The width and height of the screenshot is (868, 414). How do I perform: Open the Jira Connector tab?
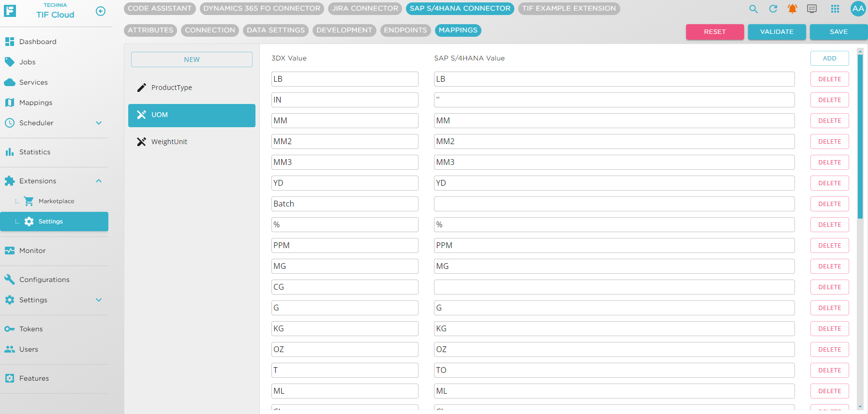point(365,8)
